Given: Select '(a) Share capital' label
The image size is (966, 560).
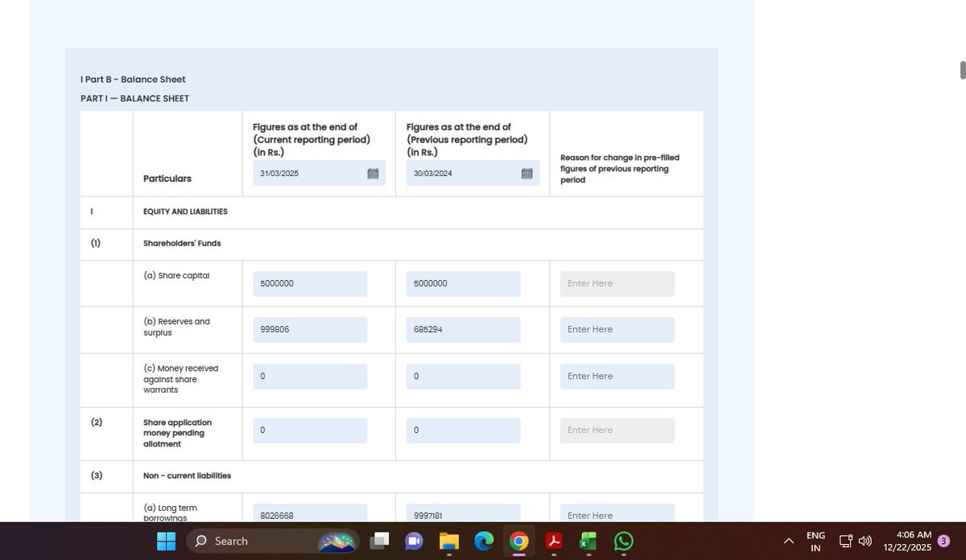Looking at the screenshot, I should [x=176, y=275].
